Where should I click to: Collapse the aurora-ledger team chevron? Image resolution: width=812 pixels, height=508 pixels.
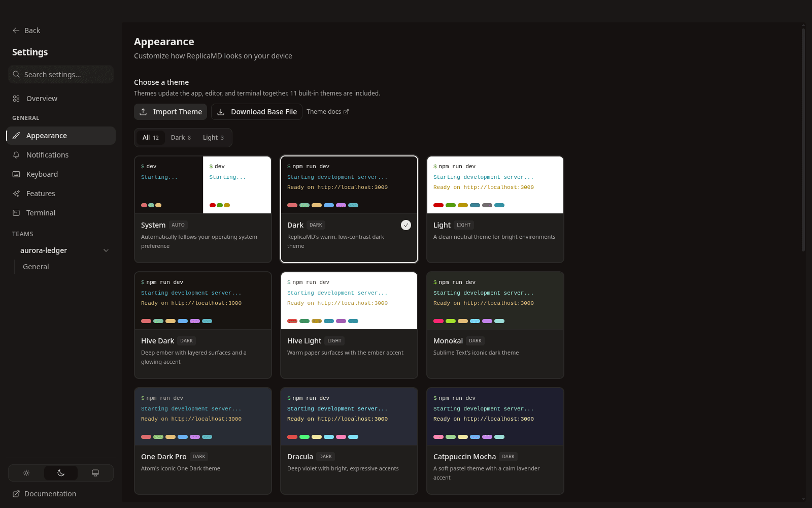coord(106,250)
